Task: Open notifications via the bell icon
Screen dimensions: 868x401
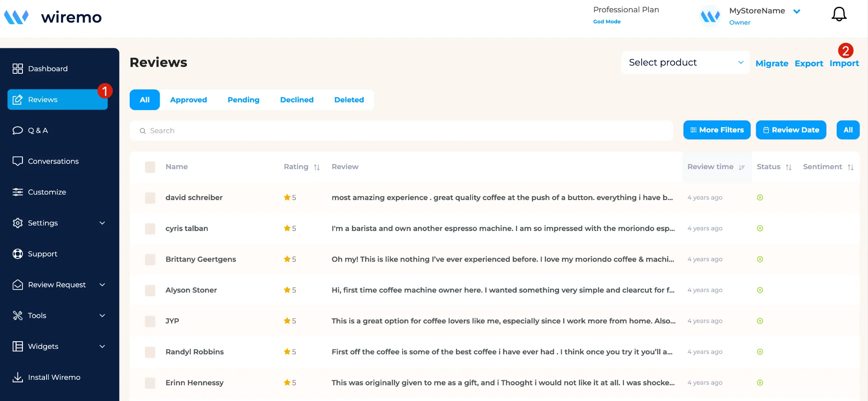Action: [839, 14]
